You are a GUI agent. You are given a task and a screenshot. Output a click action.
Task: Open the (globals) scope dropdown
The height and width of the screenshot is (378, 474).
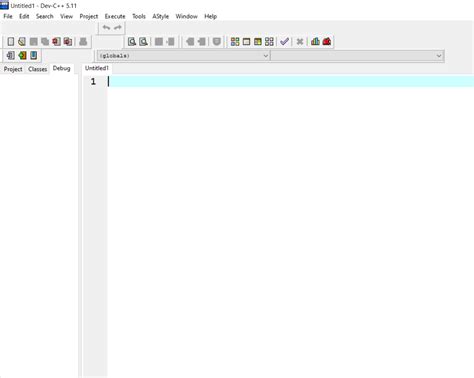[183, 56]
